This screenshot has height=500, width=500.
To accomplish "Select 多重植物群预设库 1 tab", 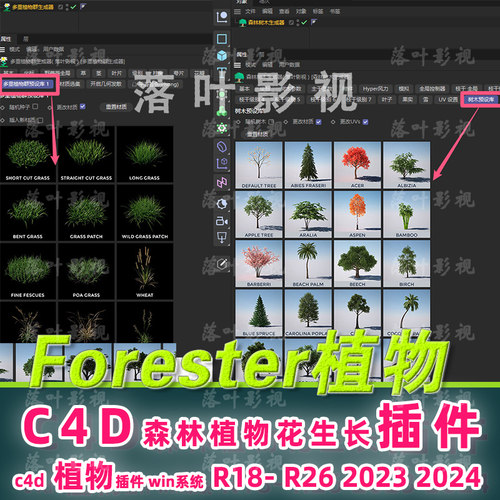I will pos(26,84).
